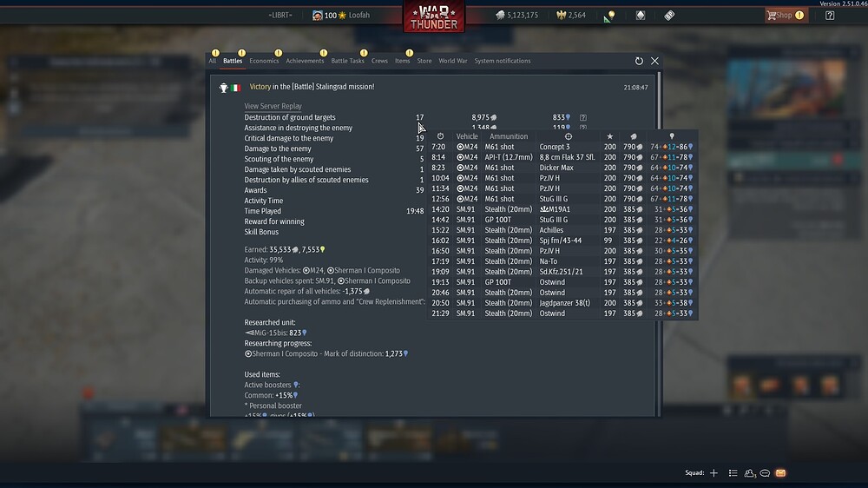Open the Shop cart button
Screen dimensions: 868x488
click(x=784, y=15)
